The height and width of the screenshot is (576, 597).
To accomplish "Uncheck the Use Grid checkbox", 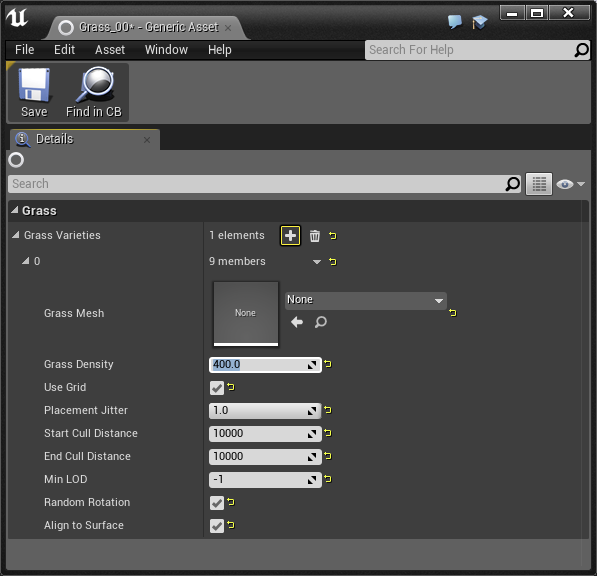I will pyautogui.click(x=217, y=388).
